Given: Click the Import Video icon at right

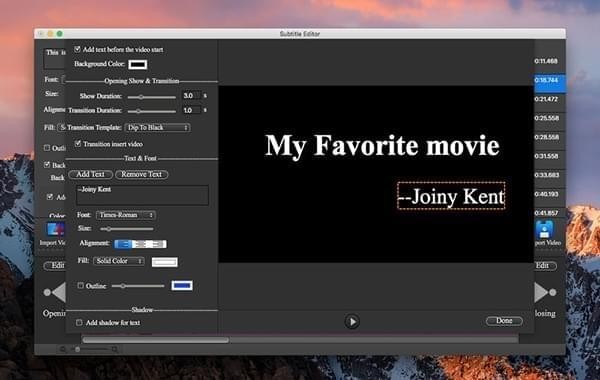Looking at the screenshot, I should [x=545, y=230].
